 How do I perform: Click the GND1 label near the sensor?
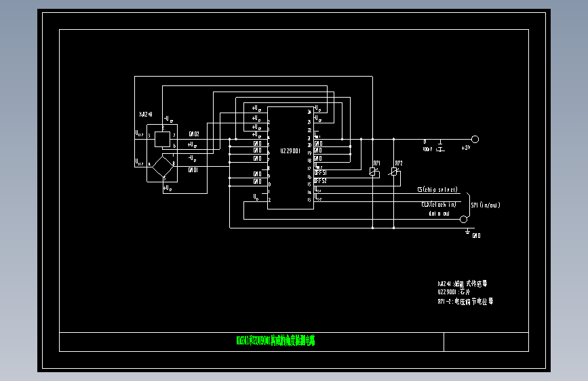coord(193,170)
